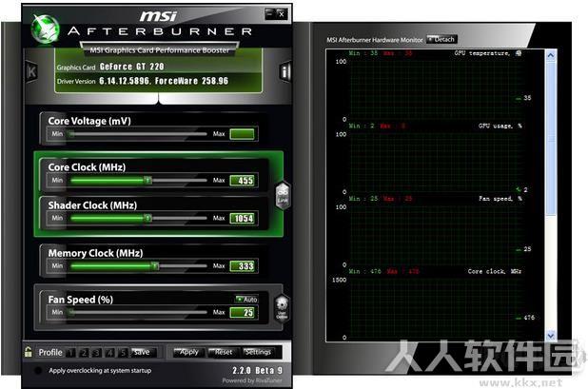Click the Core Voltage value field
Screen dimensions: 588x389
pos(242,134)
